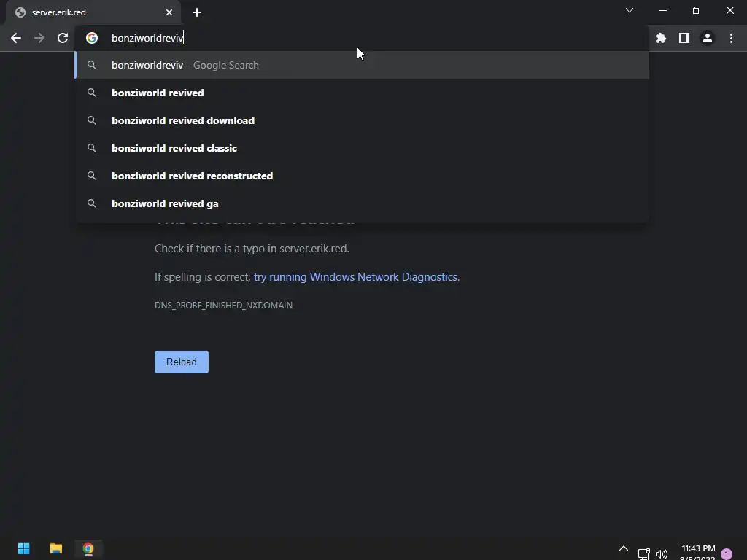Select the suggestion bonziworld revived reconstructed
This screenshot has height=560, width=747.
pos(362,176)
